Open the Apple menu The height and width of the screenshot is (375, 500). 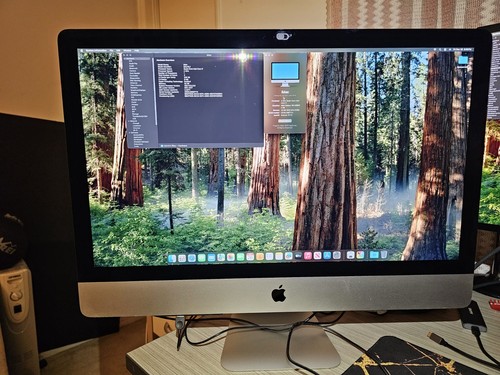82,51
